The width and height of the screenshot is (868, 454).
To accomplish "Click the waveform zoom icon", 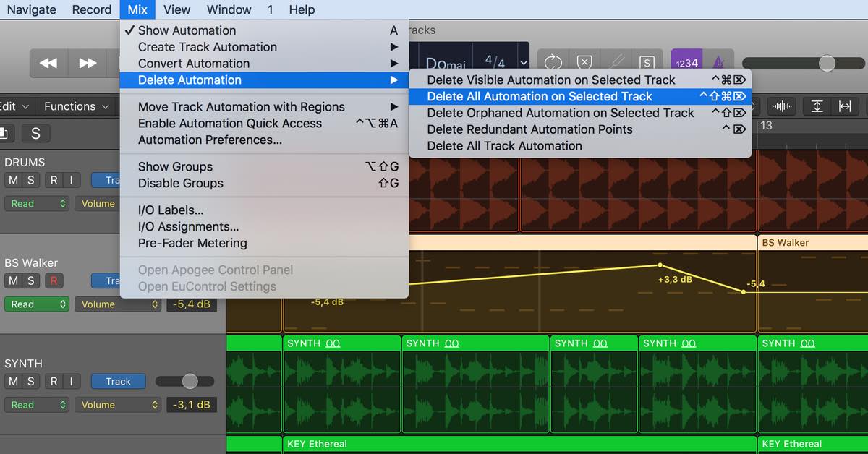I will coord(783,106).
